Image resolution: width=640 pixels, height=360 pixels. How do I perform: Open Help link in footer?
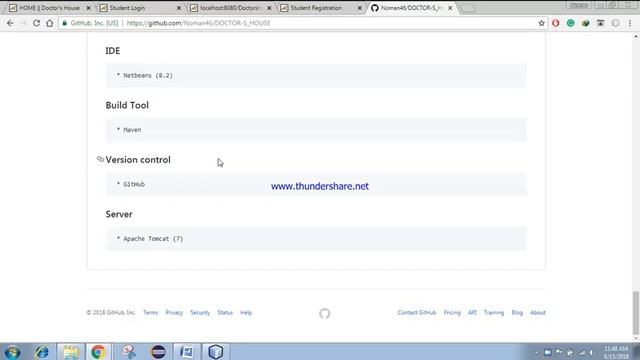(246, 313)
